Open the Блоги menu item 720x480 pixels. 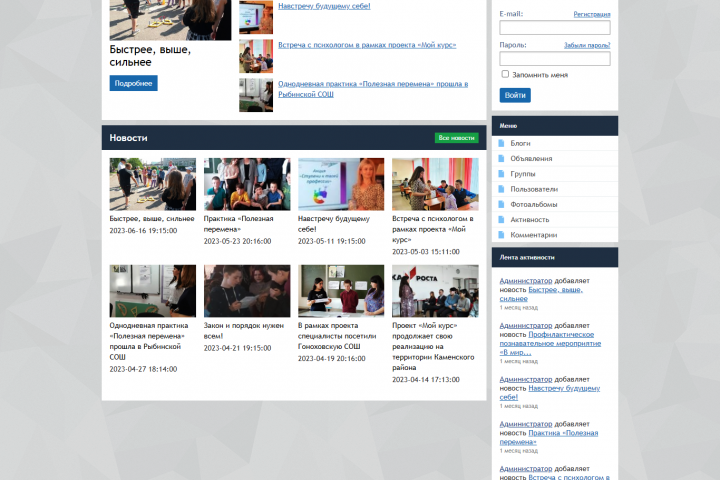pyautogui.click(x=555, y=143)
